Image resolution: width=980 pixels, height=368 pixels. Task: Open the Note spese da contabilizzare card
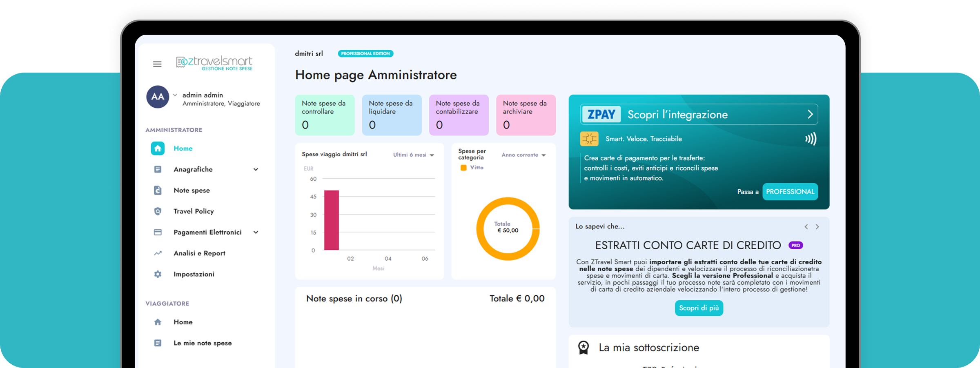click(x=459, y=115)
